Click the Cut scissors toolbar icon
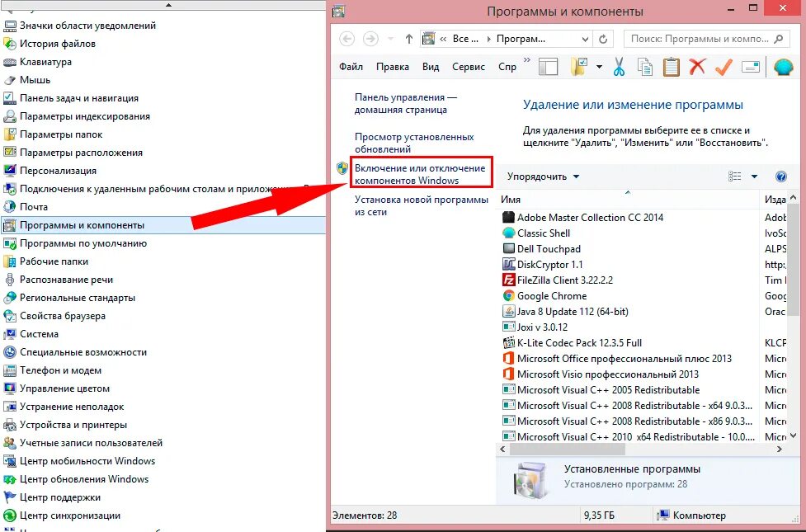Image resolution: width=806 pixels, height=532 pixels. (x=619, y=67)
